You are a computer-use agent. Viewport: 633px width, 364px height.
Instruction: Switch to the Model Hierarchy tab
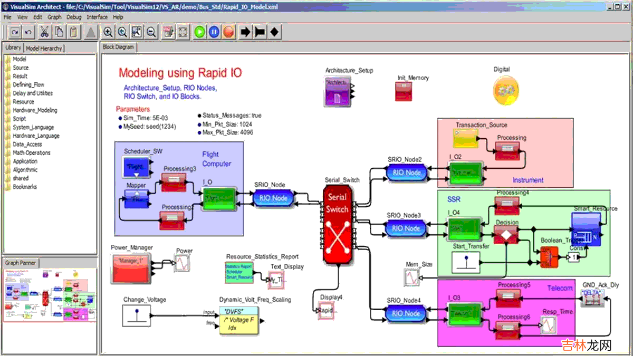[44, 48]
